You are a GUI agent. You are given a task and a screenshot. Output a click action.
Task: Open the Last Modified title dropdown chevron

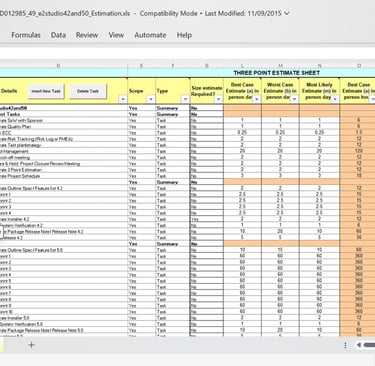tap(286, 13)
